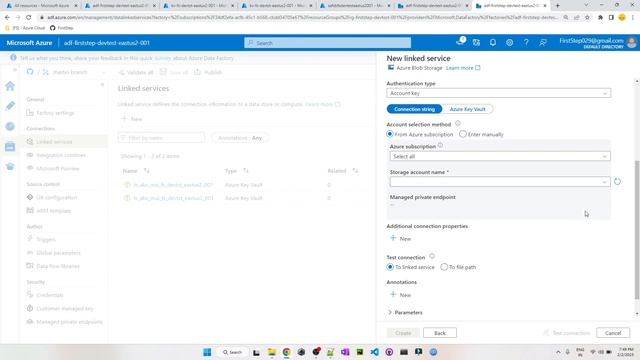Add new additional connection property
The height and width of the screenshot is (360, 640).
click(x=400, y=238)
